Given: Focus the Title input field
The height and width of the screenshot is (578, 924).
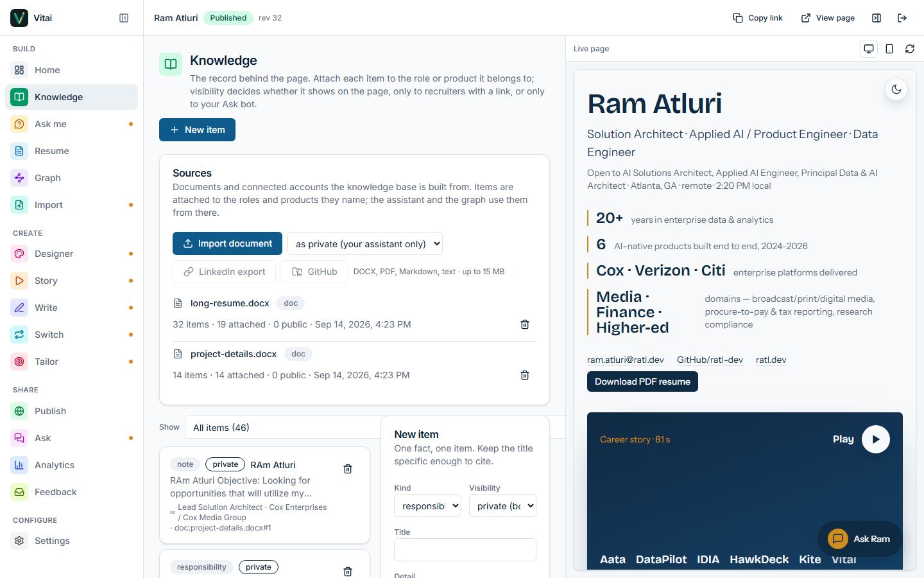Looking at the screenshot, I should [x=465, y=550].
